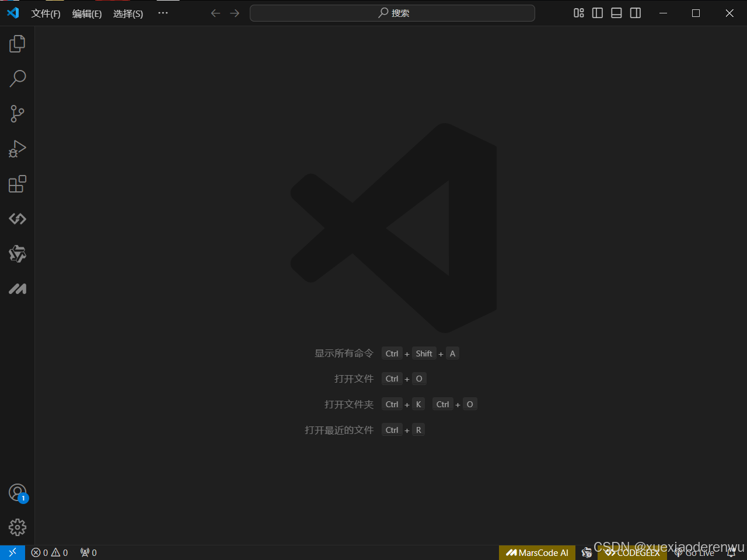Go back using the left arrow
The width and height of the screenshot is (747, 560).
(x=215, y=13)
